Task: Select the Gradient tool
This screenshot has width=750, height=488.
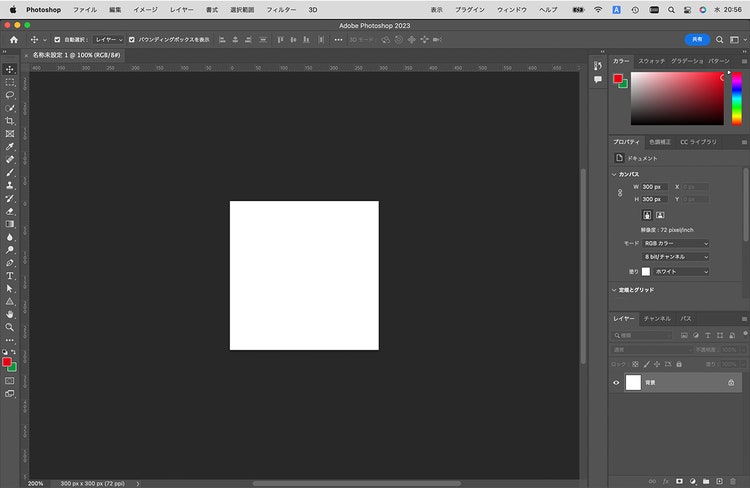Action: coord(10,224)
